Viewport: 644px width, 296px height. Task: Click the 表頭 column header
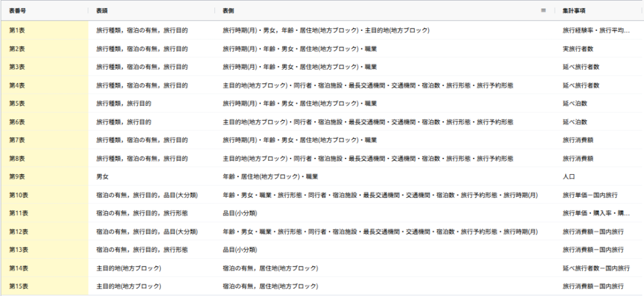[102, 11]
